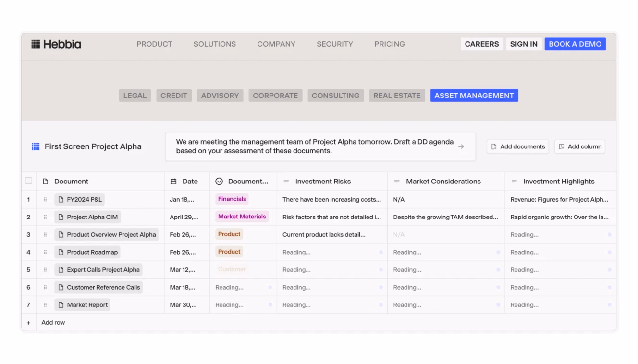The height and width of the screenshot is (364, 638).
Task: Click the drag handle of the Market Report row
Action: [46, 305]
